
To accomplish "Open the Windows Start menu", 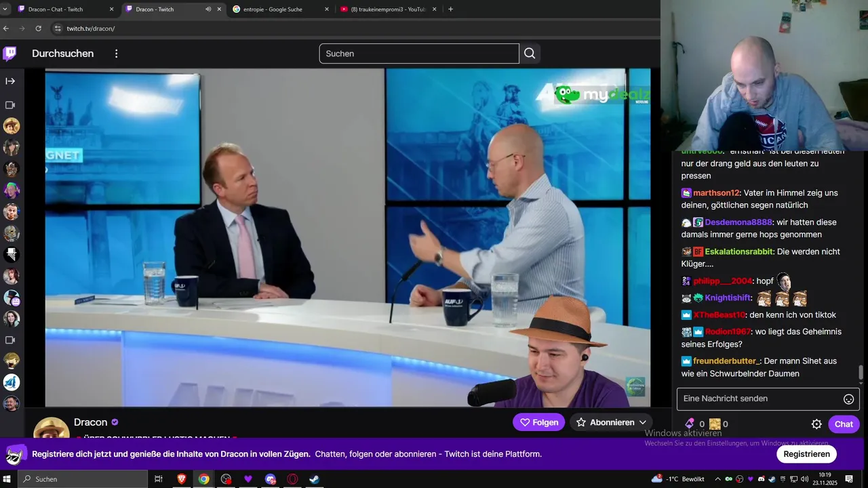I will point(7,479).
